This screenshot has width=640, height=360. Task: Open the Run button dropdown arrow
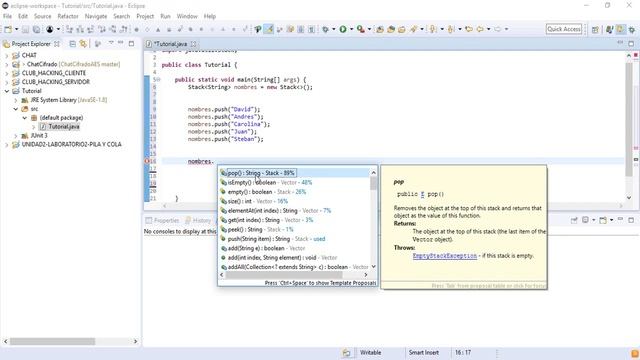click(x=351, y=29)
